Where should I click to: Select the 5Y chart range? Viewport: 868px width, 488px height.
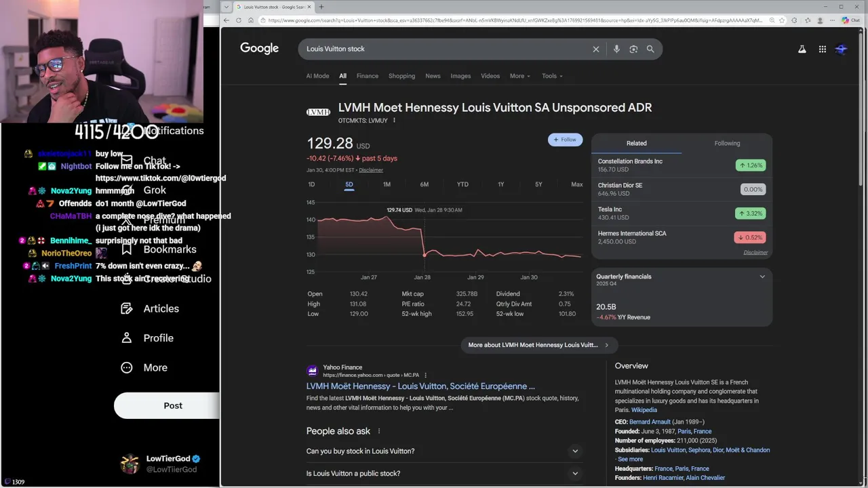[x=538, y=184]
